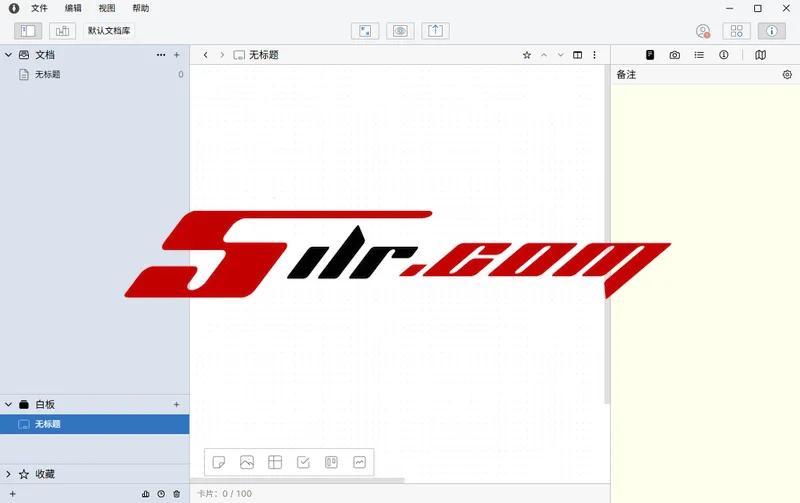Open the sidebar statistics bar-chart icon
The width and height of the screenshot is (800, 503).
(145, 494)
